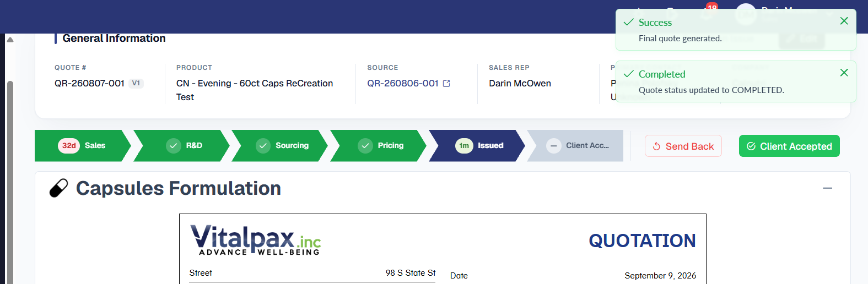Click the Pricing checkmark icon
The width and height of the screenshot is (868, 284).
point(365,146)
